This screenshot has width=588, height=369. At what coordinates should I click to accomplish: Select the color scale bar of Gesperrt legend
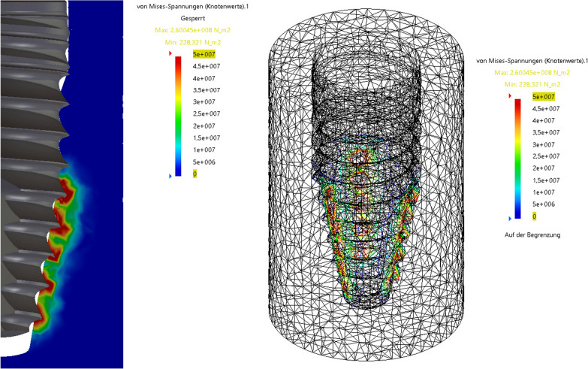click(x=178, y=116)
